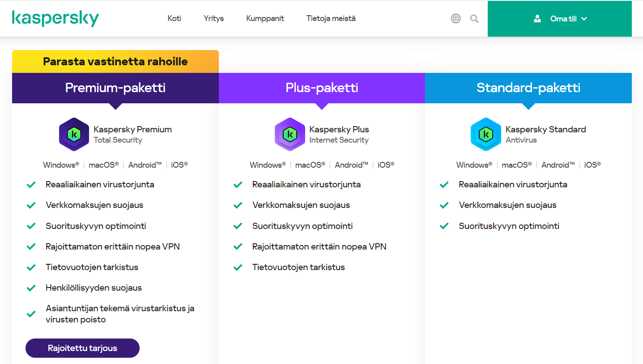Click Asiantuntijan tekemä virustarkistus feature text
The image size is (643, 364).
(x=120, y=314)
